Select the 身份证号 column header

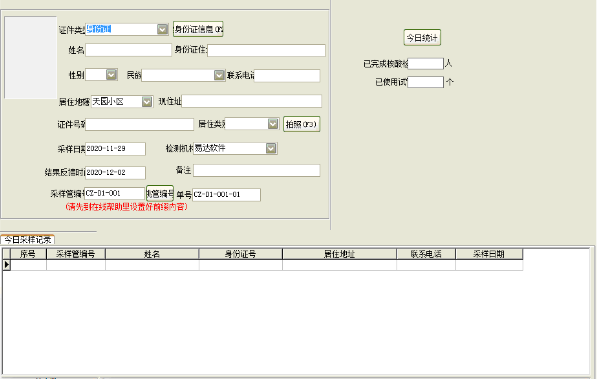click(241, 254)
